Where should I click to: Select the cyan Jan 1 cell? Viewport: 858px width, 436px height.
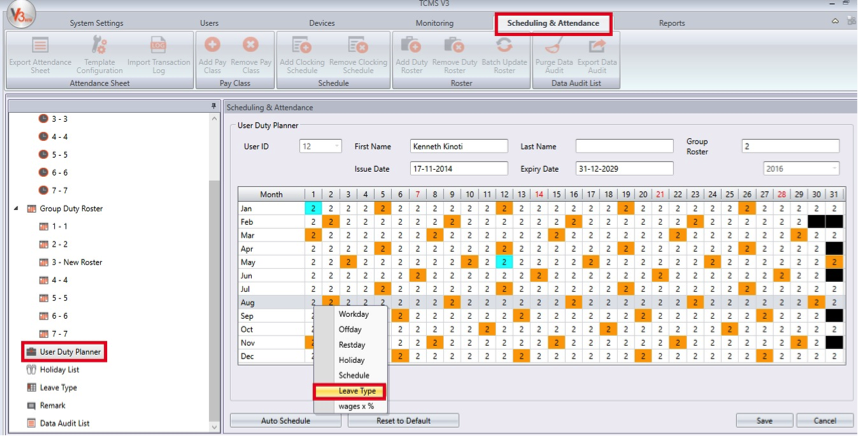313,208
